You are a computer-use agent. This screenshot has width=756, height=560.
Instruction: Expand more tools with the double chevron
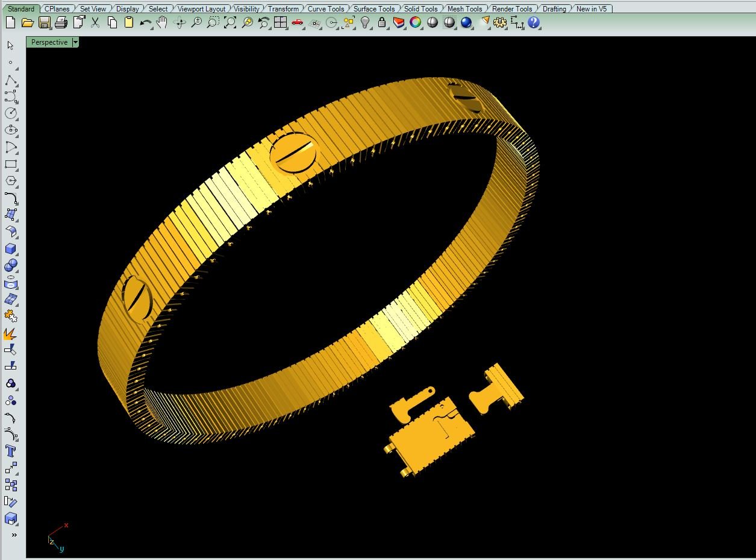pyautogui.click(x=14, y=535)
